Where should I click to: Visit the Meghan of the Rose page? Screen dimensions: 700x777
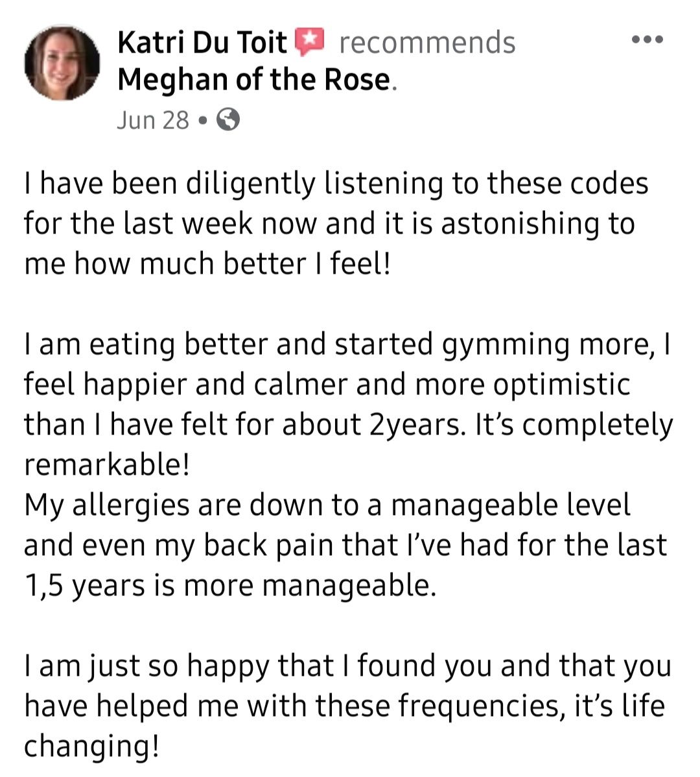click(x=255, y=80)
